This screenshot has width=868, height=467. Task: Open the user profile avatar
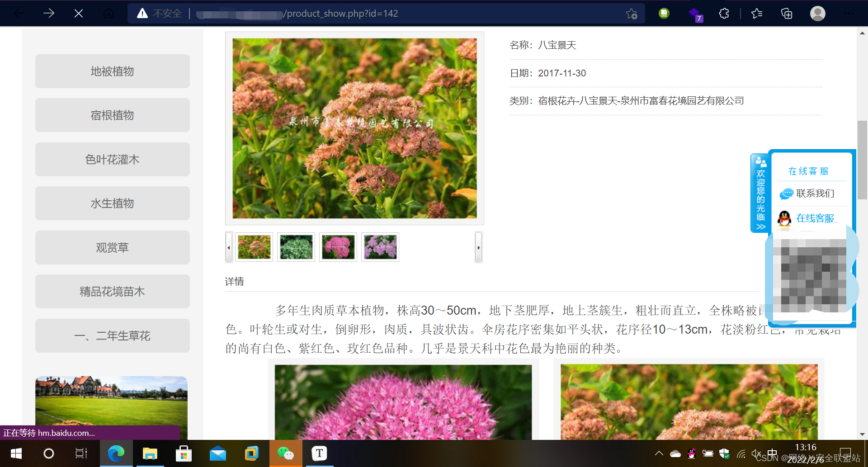(x=817, y=14)
